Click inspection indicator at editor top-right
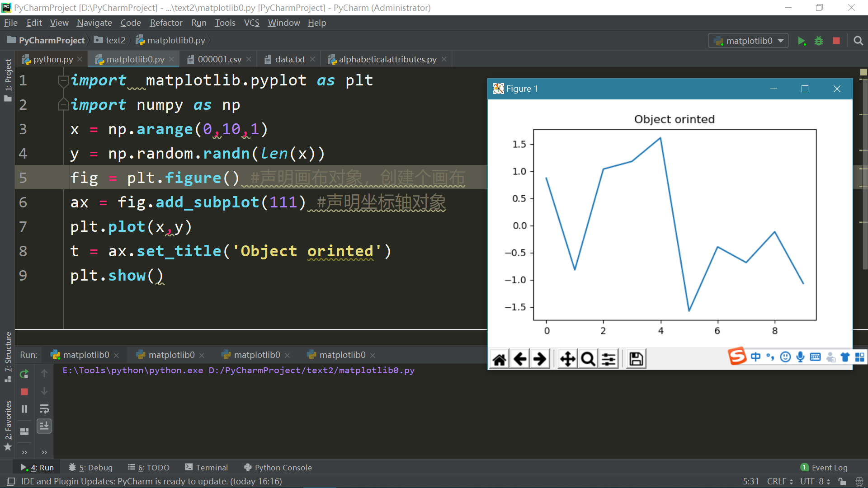This screenshot has height=488, width=868. click(863, 72)
